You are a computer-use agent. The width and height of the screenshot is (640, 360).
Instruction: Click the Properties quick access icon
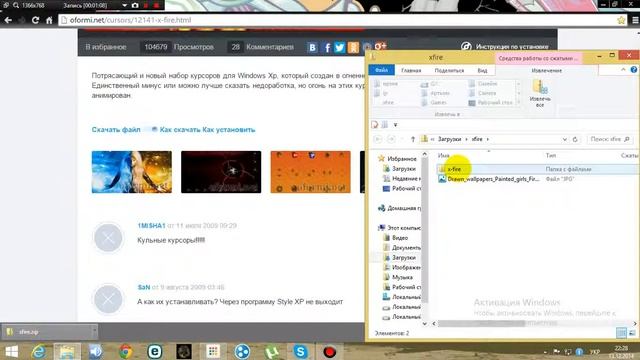[x=375, y=124]
